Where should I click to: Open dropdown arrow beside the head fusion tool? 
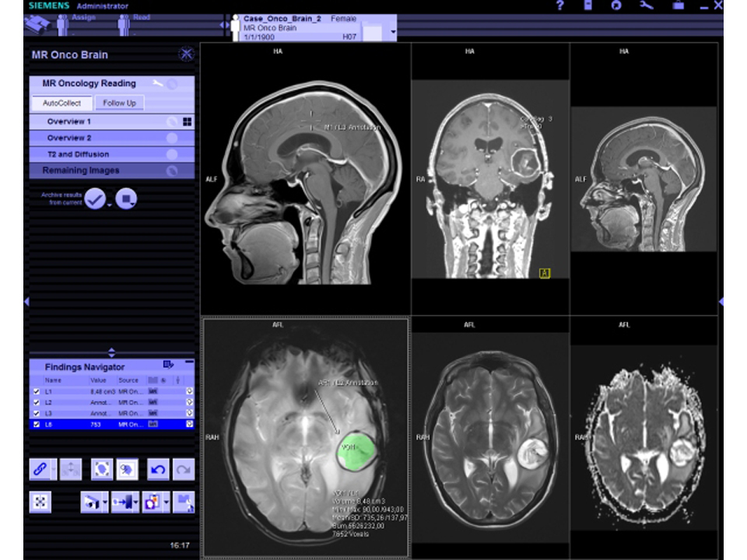coord(167,502)
